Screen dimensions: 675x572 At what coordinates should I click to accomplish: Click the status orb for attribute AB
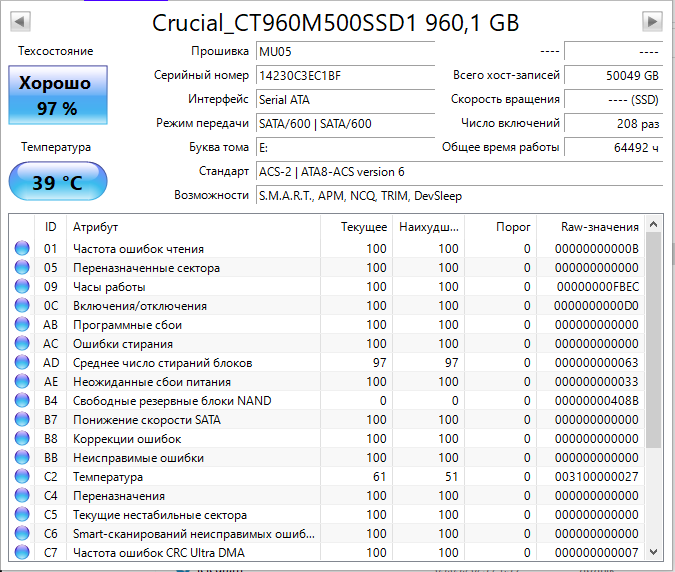(x=22, y=324)
